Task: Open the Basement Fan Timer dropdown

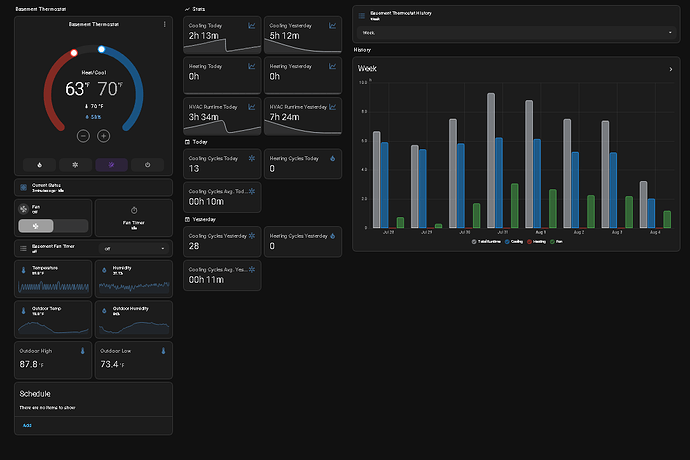Action: pos(134,249)
